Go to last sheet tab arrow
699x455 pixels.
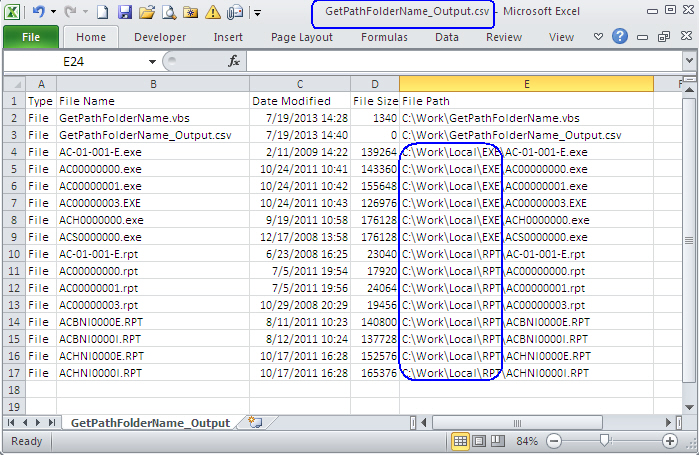pyautogui.click(x=52, y=422)
